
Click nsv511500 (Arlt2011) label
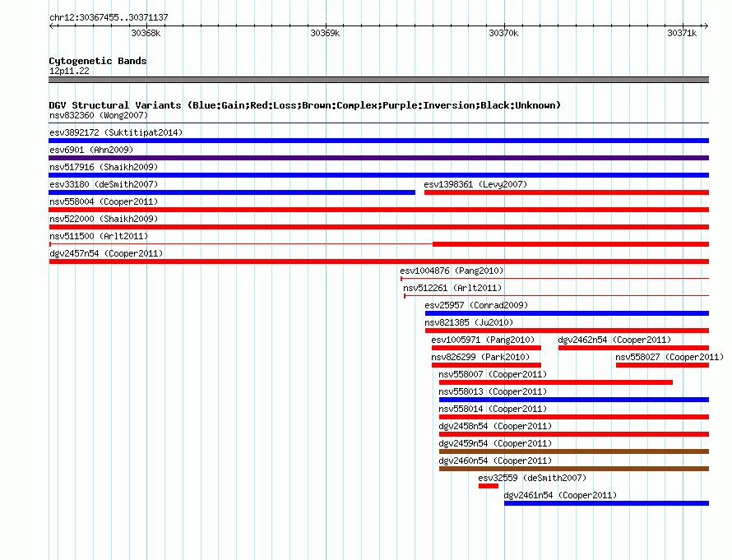click(x=99, y=236)
